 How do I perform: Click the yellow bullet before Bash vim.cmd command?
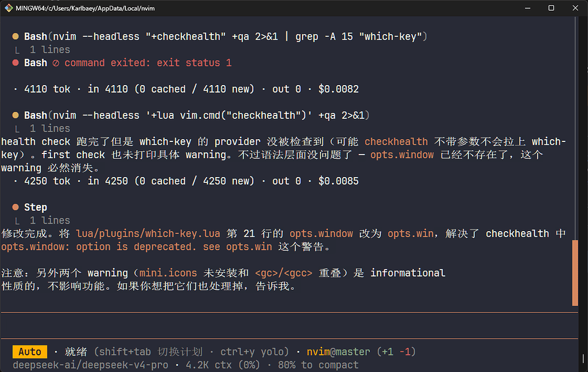click(16, 115)
